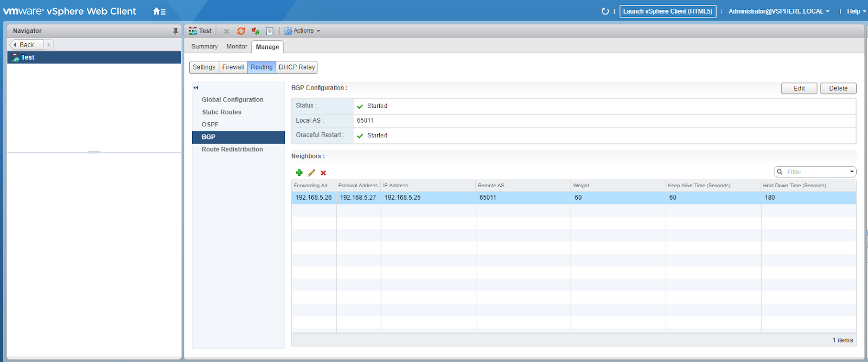Collapse the routing side menu
868x362 pixels.
196,87
